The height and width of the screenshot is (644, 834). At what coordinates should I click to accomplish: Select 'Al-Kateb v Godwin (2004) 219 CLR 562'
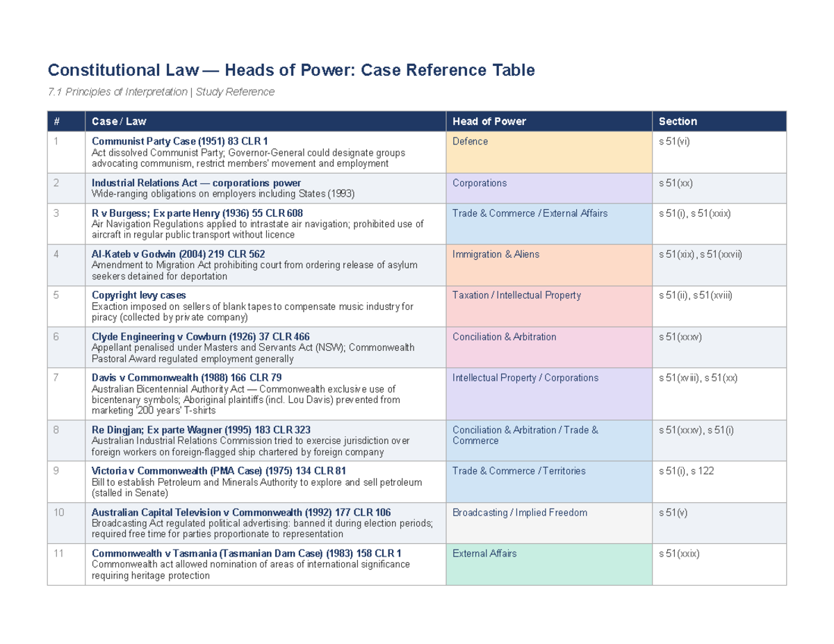[179, 254]
